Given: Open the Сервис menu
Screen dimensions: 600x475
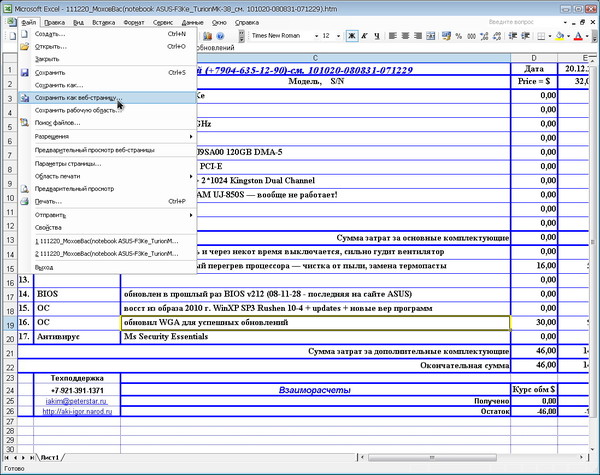Looking at the screenshot, I should [x=163, y=23].
